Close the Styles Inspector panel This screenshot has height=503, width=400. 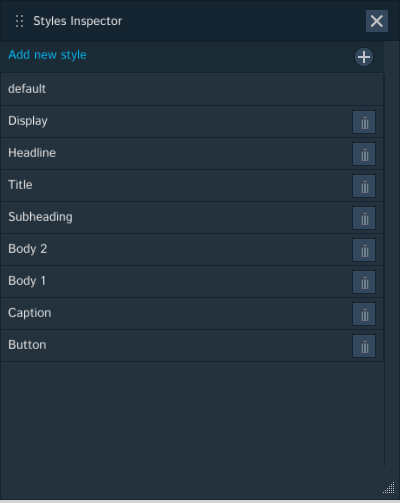(377, 21)
